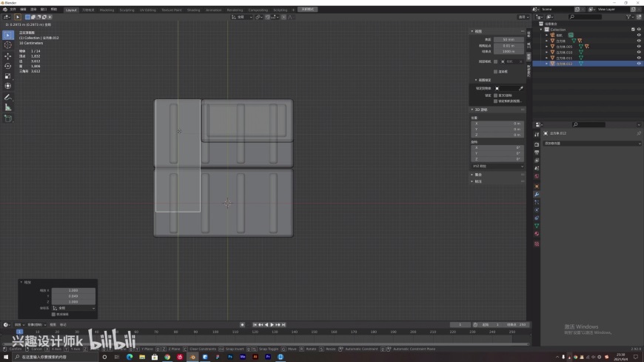Play the animation in timeline
The image size is (644, 362).
tap(272, 324)
